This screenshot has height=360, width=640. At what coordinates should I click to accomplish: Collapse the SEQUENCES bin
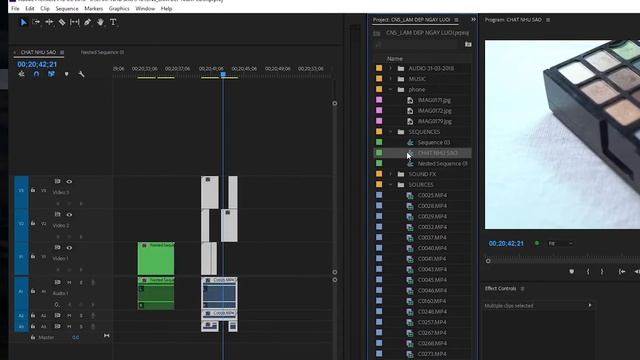391,132
